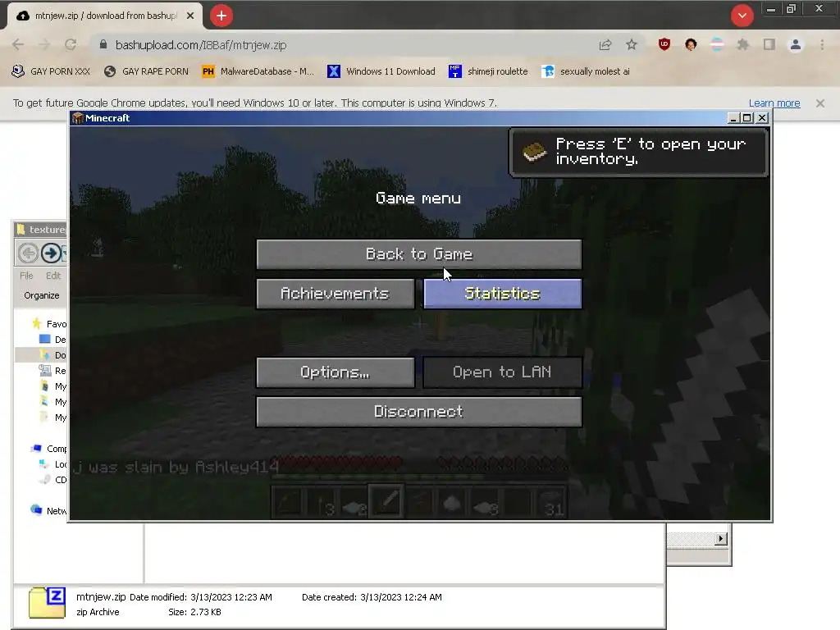The width and height of the screenshot is (840, 630).
Task: Open Organize menu in Explorer
Action: pyautogui.click(x=41, y=295)
